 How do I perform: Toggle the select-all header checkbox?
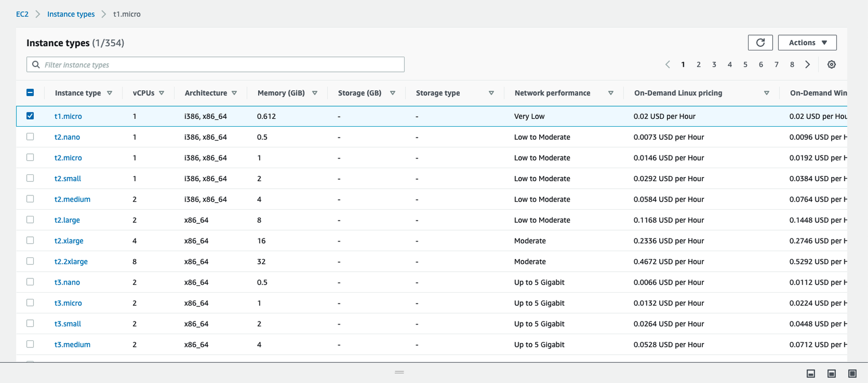click(30, 92)
